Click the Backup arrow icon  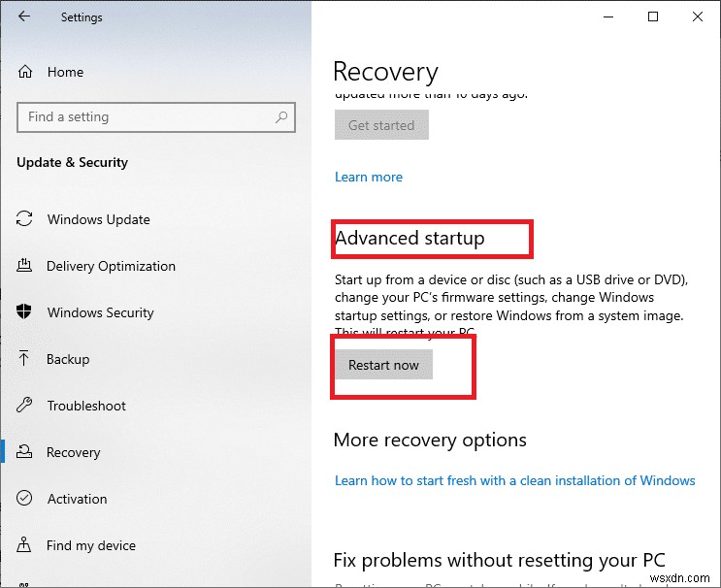[25, 359]
